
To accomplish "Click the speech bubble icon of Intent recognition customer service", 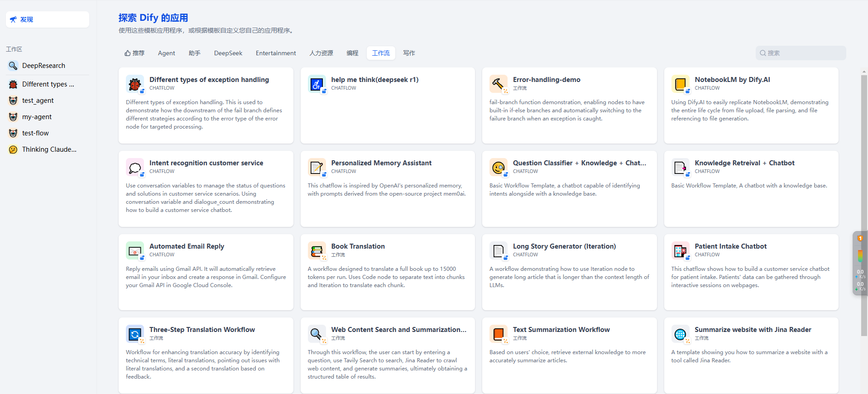I will click(x=135, y=167).
